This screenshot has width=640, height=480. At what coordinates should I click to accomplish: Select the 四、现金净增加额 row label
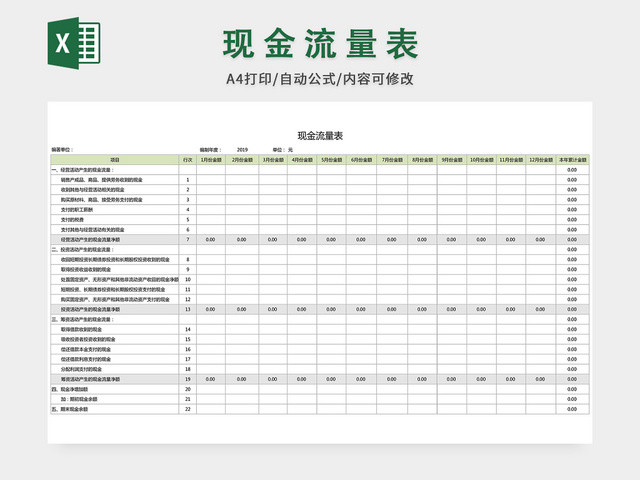tap(70, 389)
